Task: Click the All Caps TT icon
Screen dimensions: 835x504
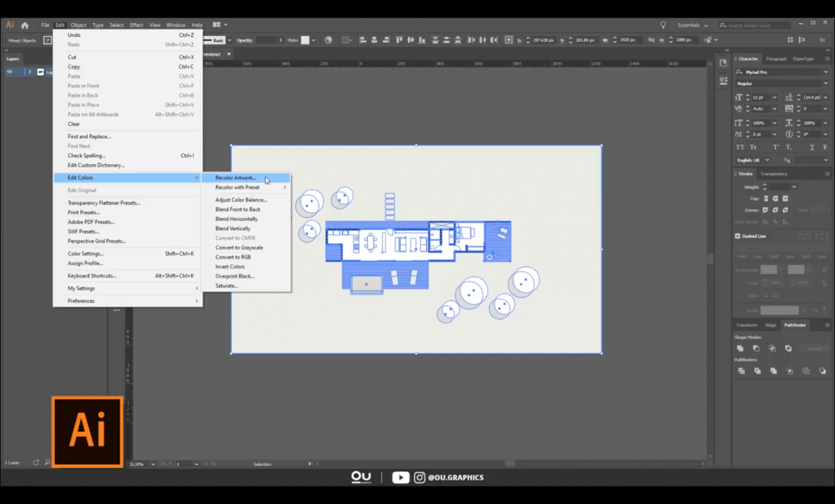Action: pyautogui.click(x=740, y=147)
